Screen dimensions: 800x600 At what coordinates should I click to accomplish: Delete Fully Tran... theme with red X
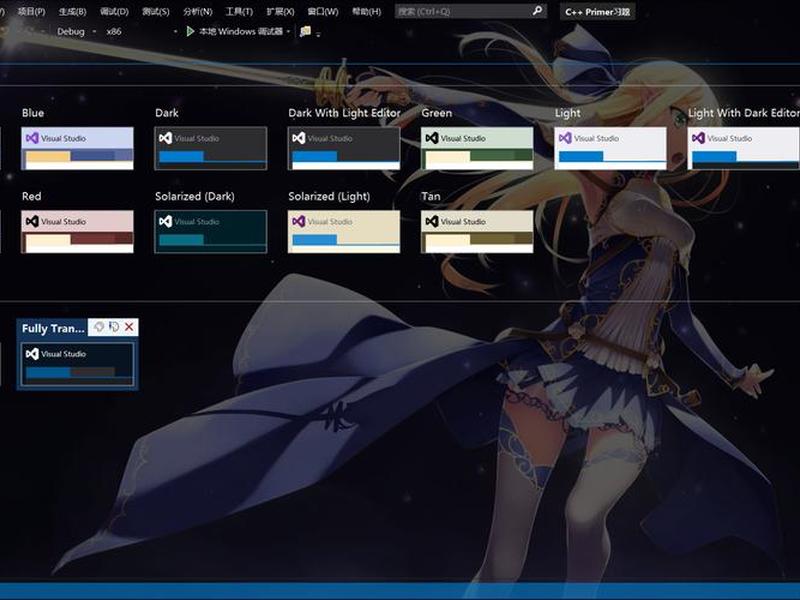tap(129, 327)
